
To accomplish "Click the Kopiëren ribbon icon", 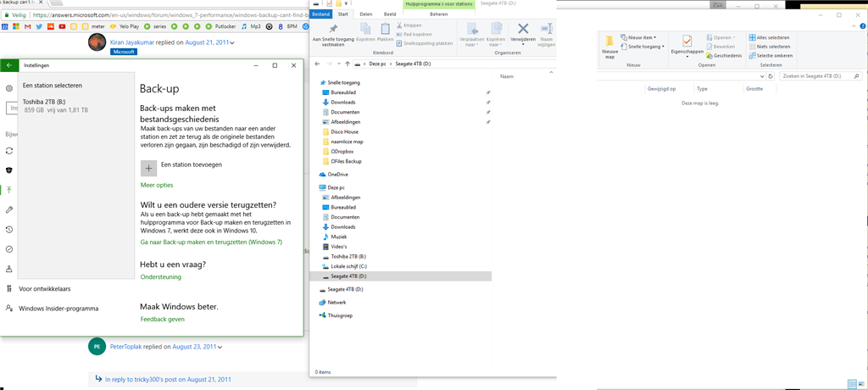I will coord(366,29).
